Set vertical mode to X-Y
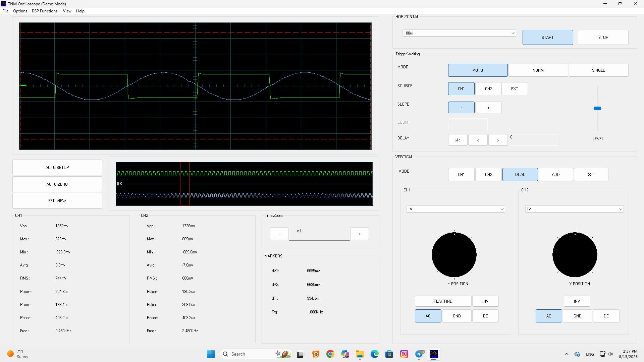This screenshot has height=362, width=644. 591,175
